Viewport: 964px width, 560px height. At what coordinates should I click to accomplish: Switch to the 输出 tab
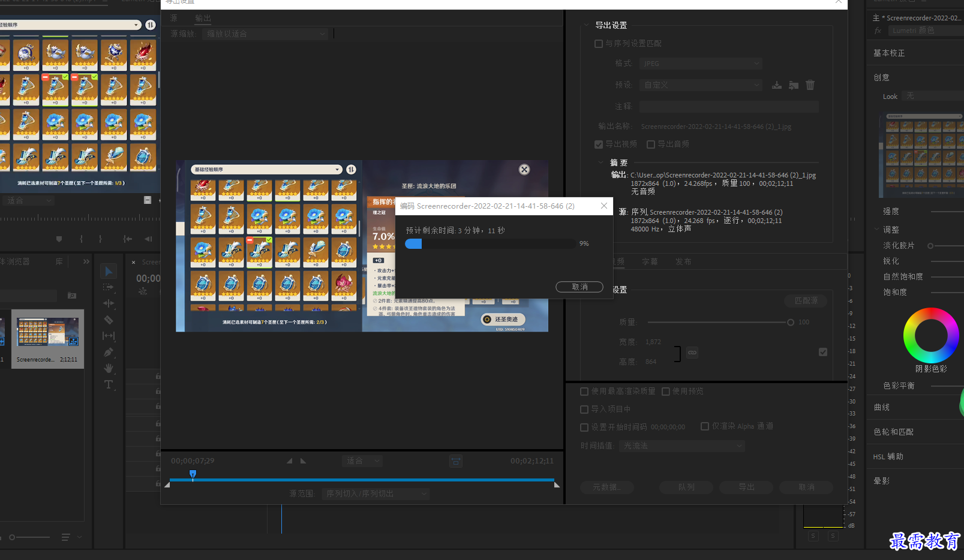pyautogui.click(x=203, y=19)
